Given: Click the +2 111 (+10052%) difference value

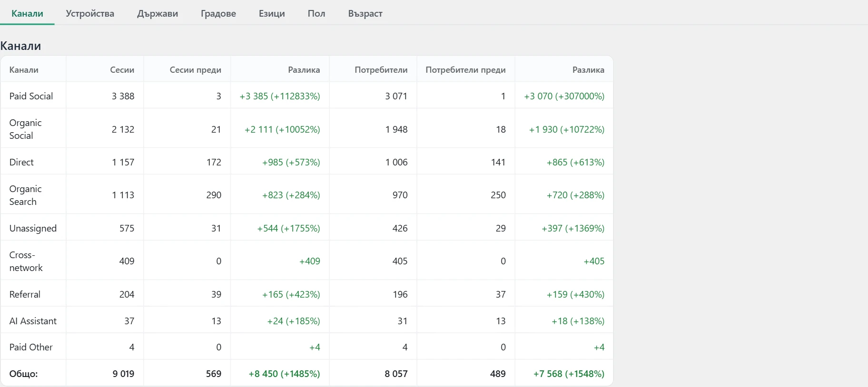Looking at the screenshot, I should 282,129.
